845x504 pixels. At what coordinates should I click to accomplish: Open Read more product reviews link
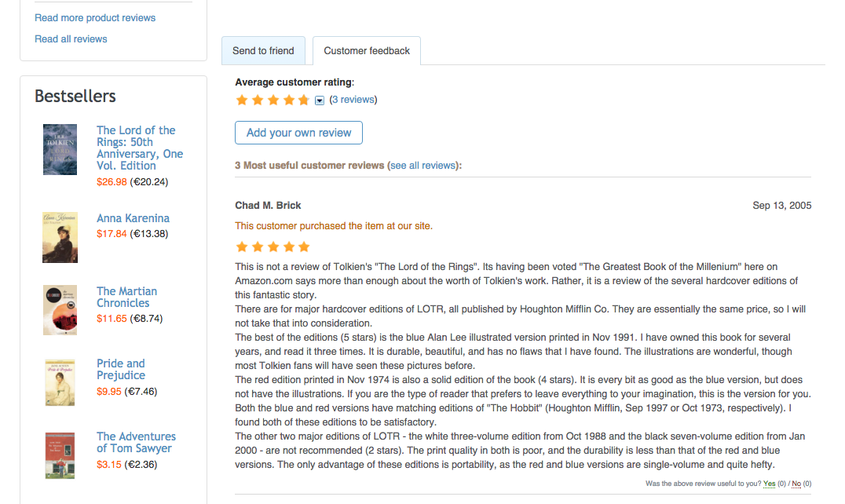coord(95,18)
